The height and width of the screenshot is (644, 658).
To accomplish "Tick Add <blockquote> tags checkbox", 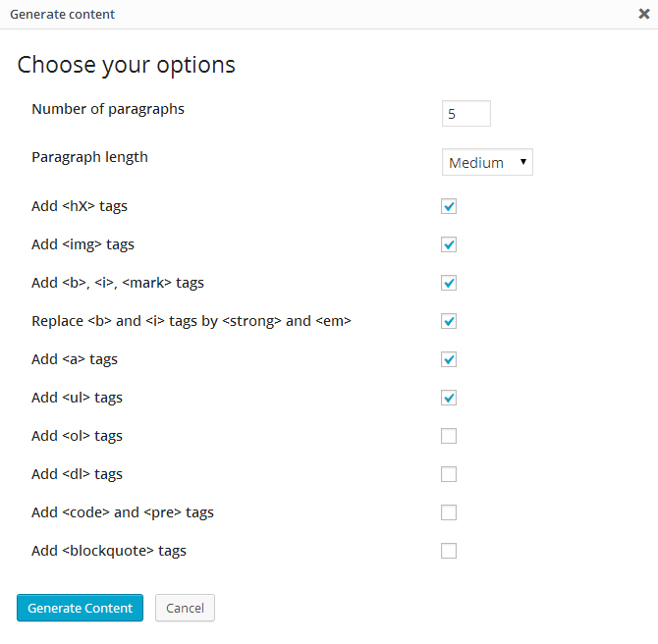I will [x=449, y=551].
